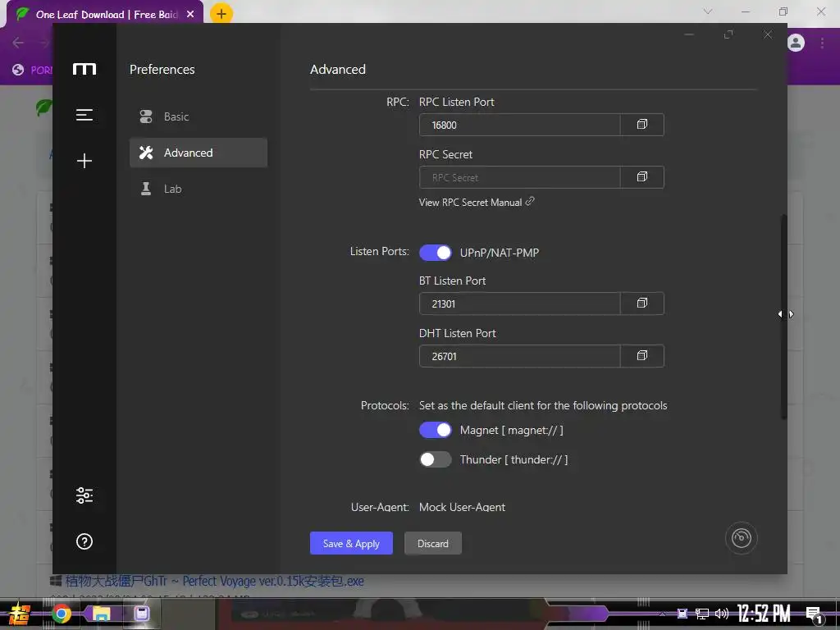Toggle the UPnP/NAT-PMP switch
The height and width of the screenshot is (630, 840).
click(x=435, y=253)
